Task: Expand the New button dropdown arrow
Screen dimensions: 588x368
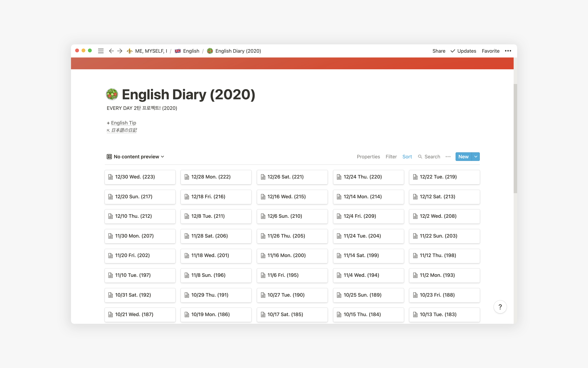Action: pyautogui.click(x=476, y=156)
